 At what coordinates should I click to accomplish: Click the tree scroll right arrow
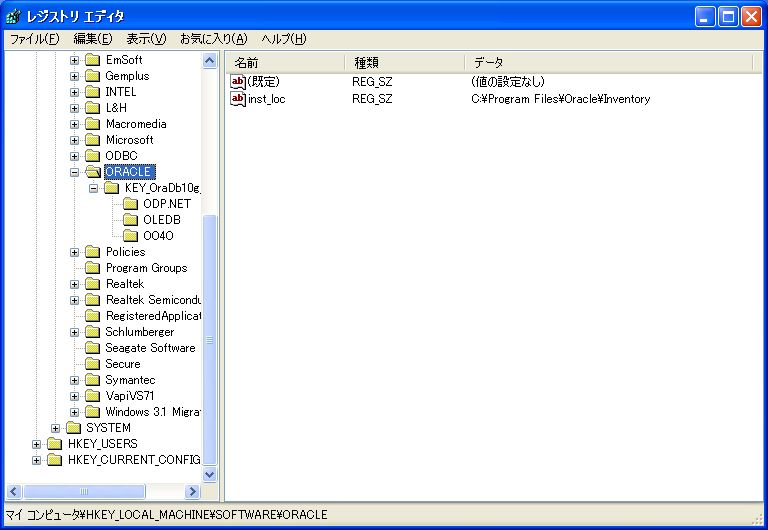[192, 491]
